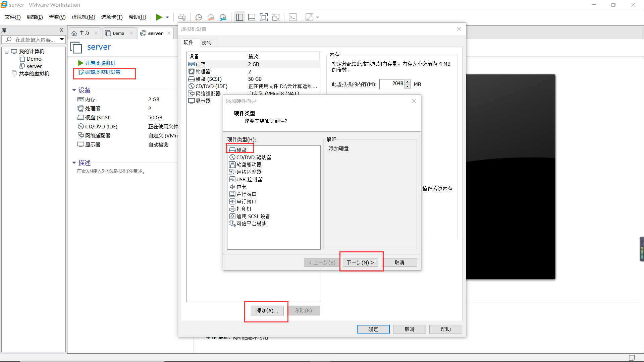This screenshot has height=362, width=644.
Task: Click 取消 in the settings dialog
Action: (409, 329)
